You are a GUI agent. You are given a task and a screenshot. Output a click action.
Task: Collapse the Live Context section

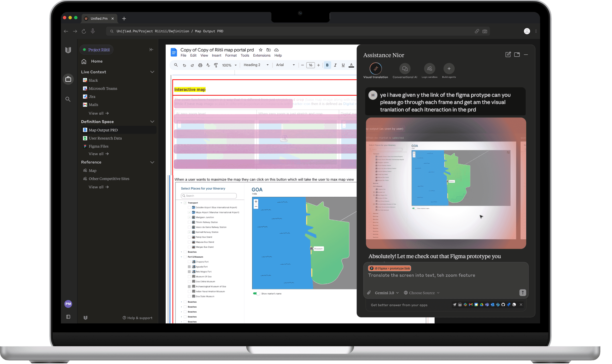(x=152, y=72)
